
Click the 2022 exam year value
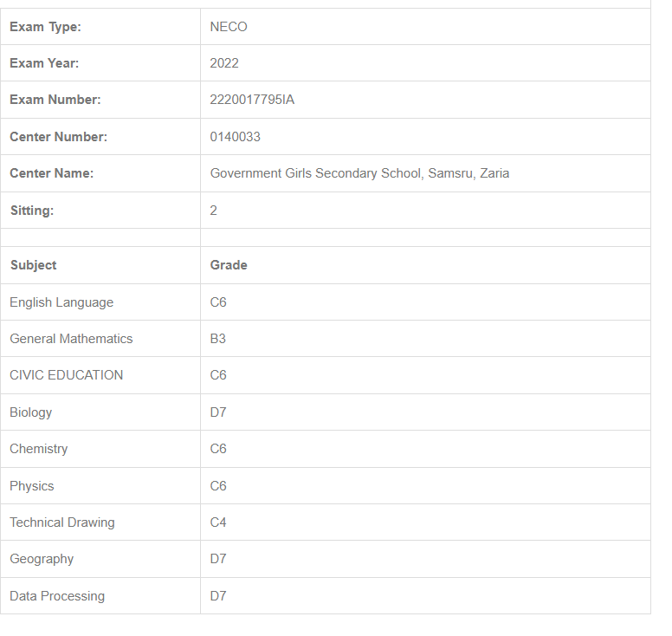[x=224, y=63]
